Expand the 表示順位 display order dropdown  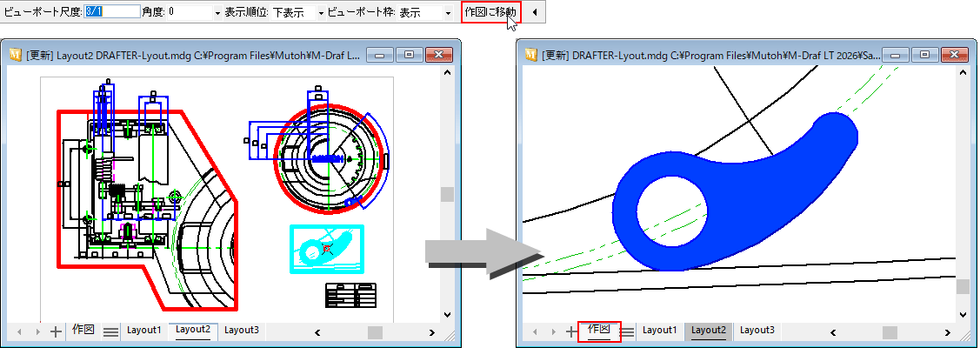[321, 14]
